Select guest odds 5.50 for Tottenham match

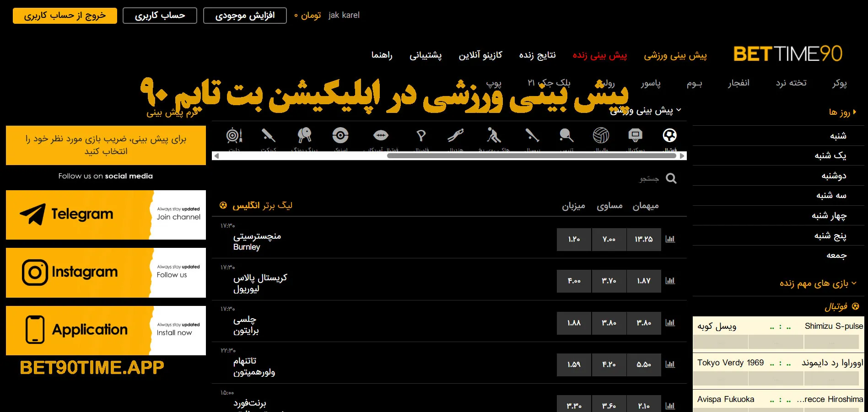click(x=643, y=364)
